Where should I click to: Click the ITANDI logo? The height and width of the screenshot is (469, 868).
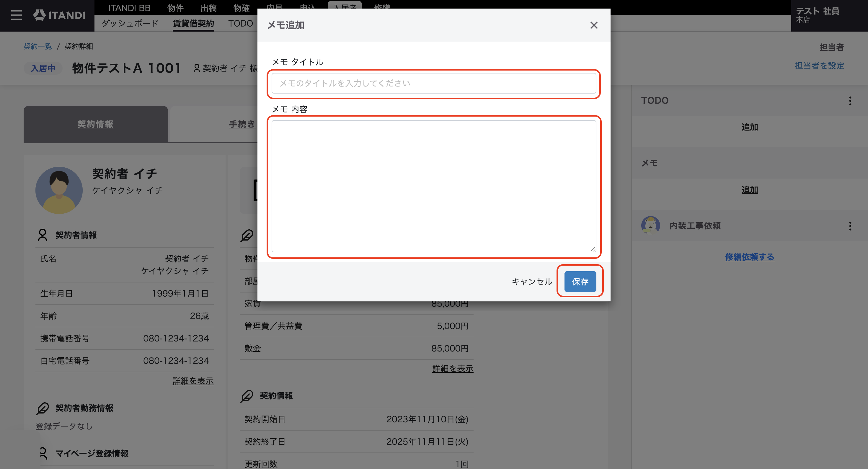point(59,15)
